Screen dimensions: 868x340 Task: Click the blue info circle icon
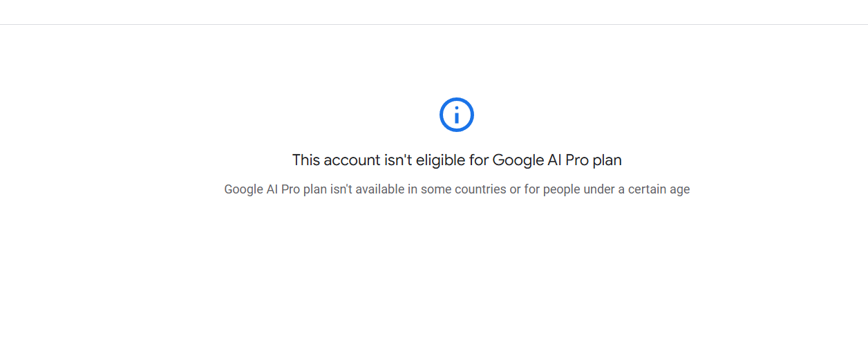[457, 114]
